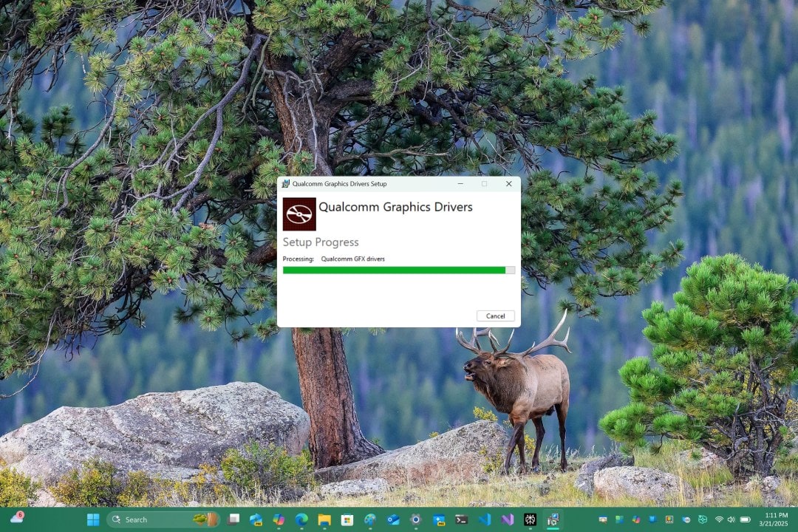Cancel the Qualcomm Graphics Drivers installation
The height and width of the screenshot is (532, 798).
[495, 316]
